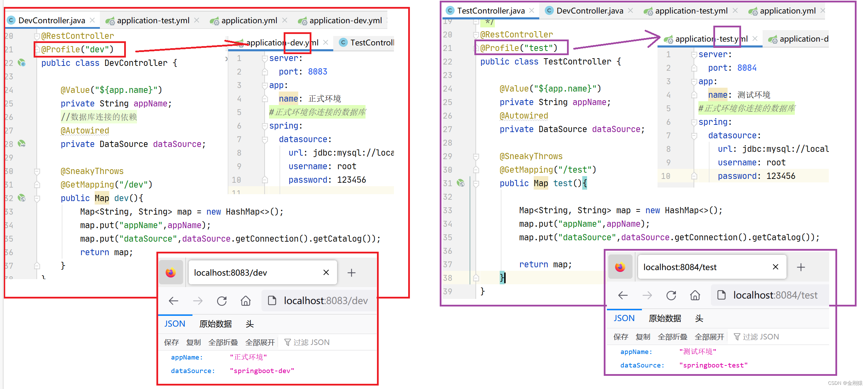868x389 pixels.
Task: Click 保存 button in 8083 JSON viewer
Action: [171, 342]
